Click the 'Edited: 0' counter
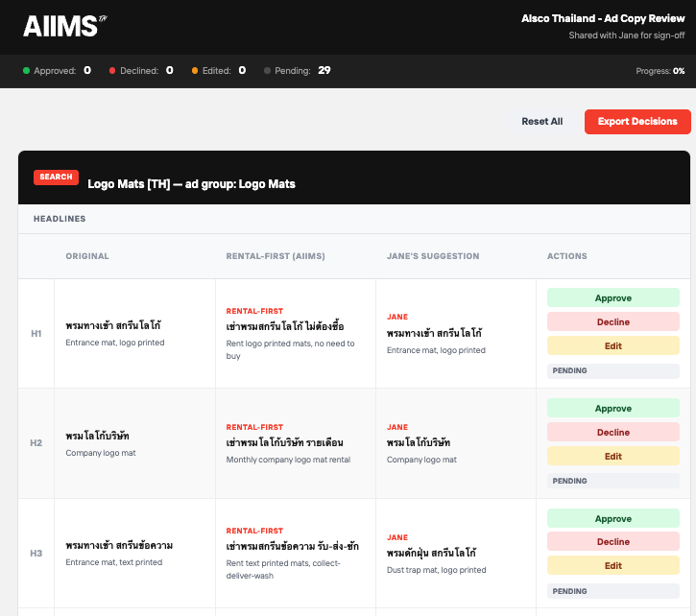 (218, 71)
